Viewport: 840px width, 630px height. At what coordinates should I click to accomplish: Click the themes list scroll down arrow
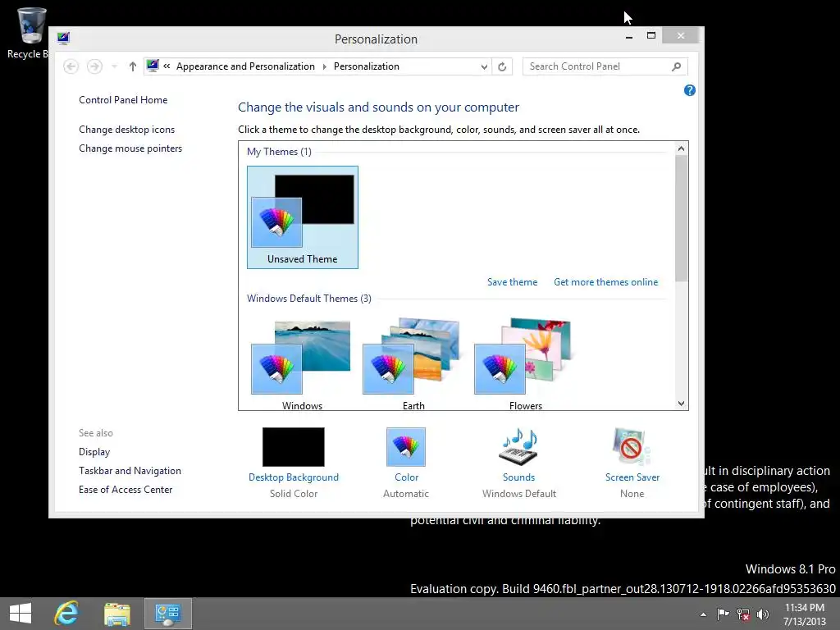[x=682, y=404]
